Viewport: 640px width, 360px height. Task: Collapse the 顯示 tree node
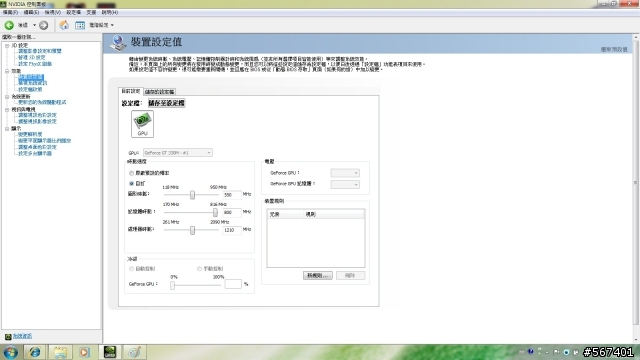7,129
